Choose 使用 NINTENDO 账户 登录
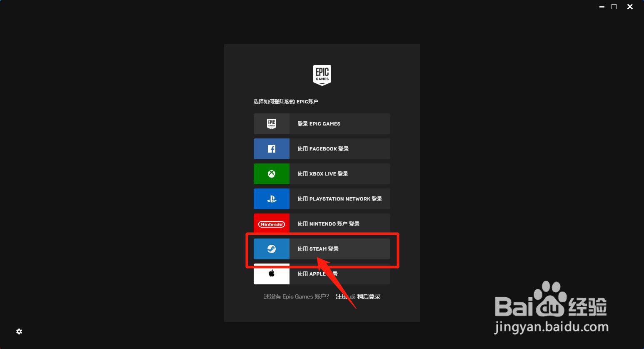The width and height of the screenshot is (644, 349). coord(322,224)
